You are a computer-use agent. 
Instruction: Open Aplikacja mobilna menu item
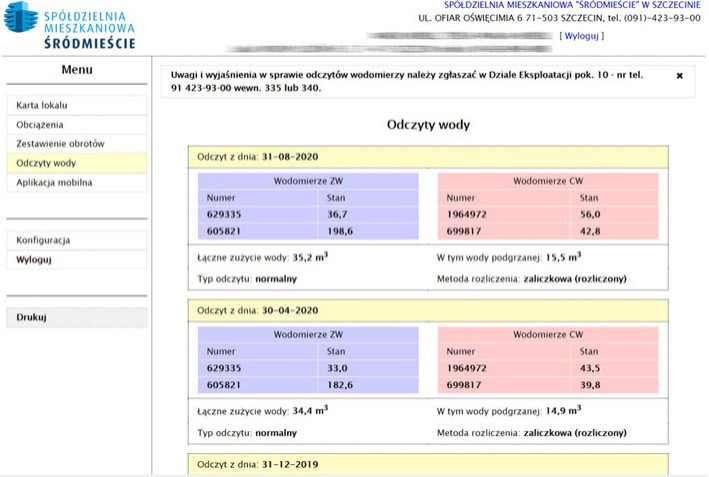click(x=54, y=183)
